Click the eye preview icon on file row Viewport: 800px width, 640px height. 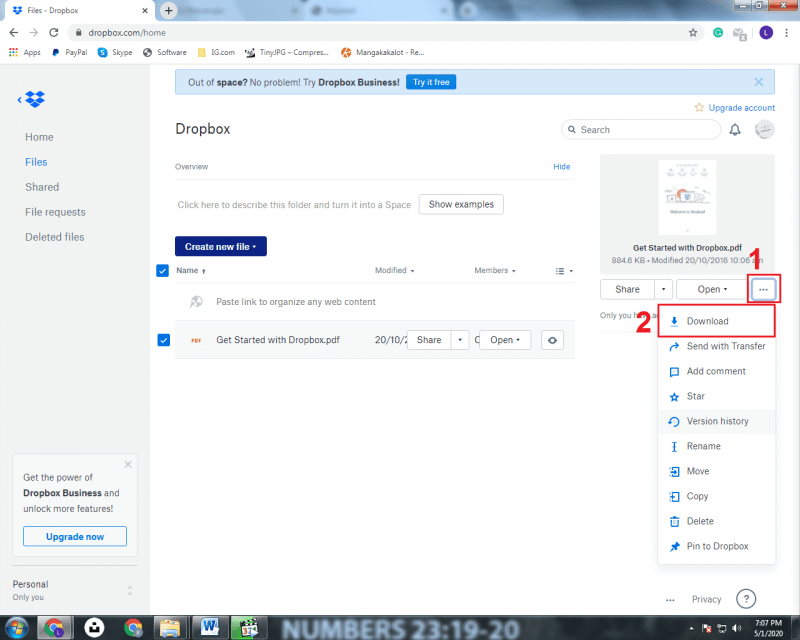coord(552,340)
